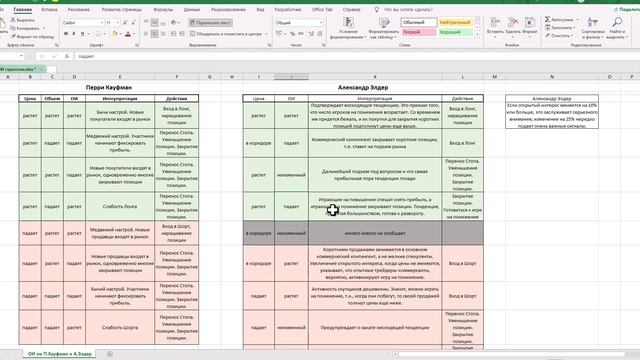640x360 pixels.
Task: Select column J by its header
Action: click(x=291, y=77)
